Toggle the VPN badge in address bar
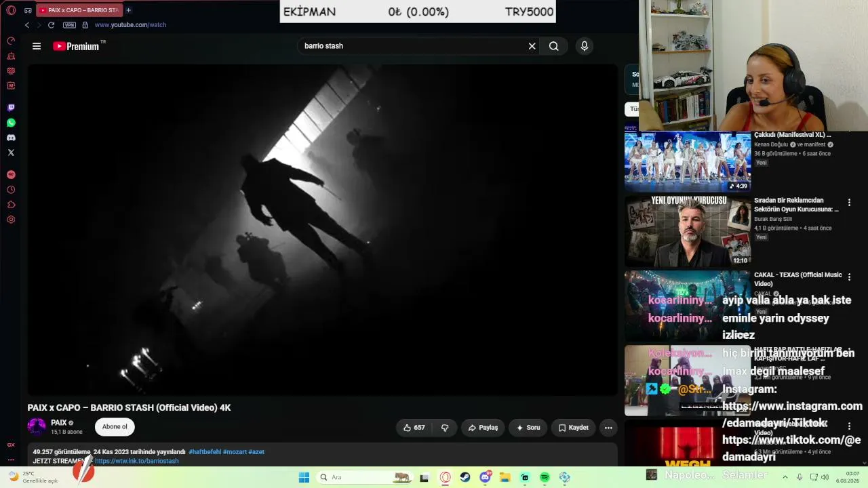The width and height of the screenshot is (868, 488). pos(69,25)
